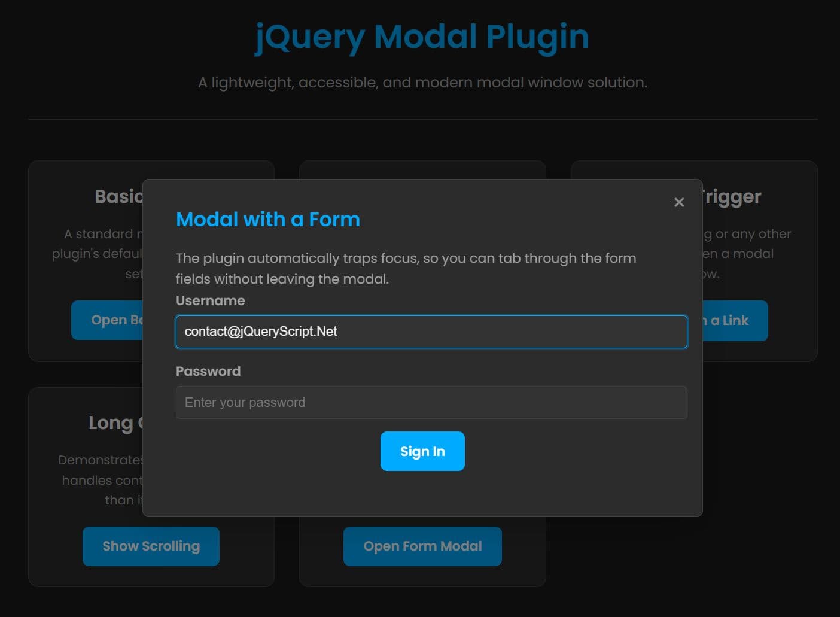Screen dimensions: 840x617
Task: Click the Username label above the input
Action: (211, 300)
